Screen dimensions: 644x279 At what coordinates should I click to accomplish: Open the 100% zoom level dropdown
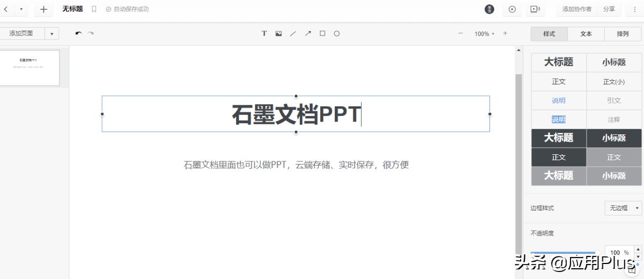(x=484, y=34)
